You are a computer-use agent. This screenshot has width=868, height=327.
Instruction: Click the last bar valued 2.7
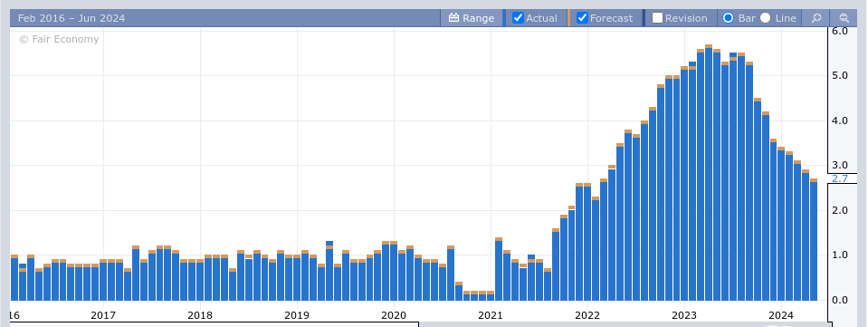pos(814,239)
